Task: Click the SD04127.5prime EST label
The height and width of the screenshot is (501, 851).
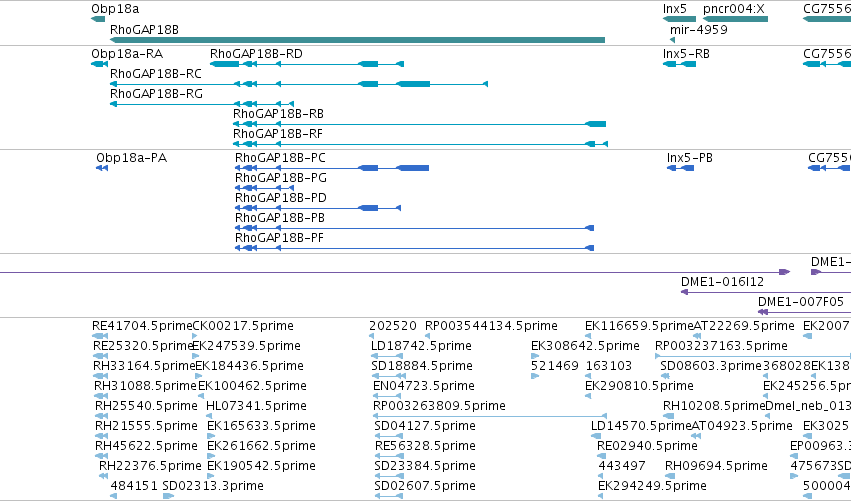Action: pyautogui.click(x=425, y=427)
